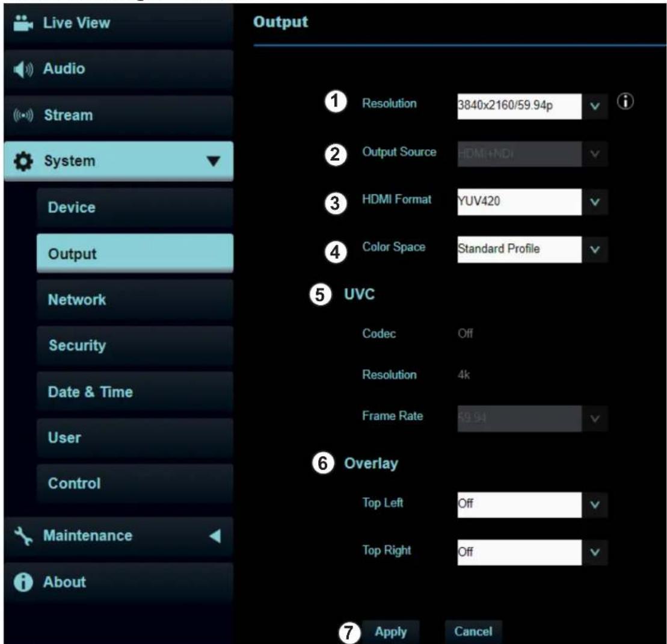
Task: Open the Overlay Top Left dropdown arrow
Action: tap(595, 505)
